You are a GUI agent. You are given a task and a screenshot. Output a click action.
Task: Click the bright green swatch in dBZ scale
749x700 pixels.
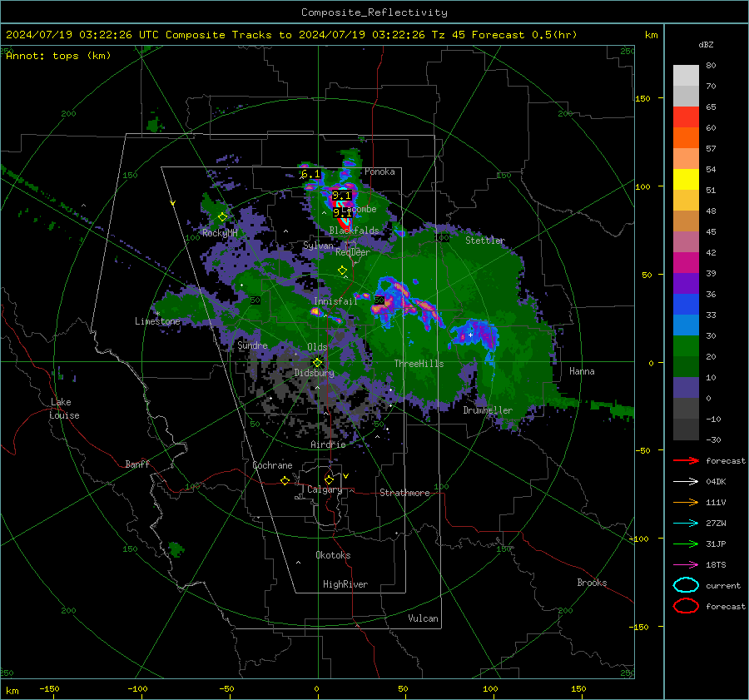click(686, 345)
